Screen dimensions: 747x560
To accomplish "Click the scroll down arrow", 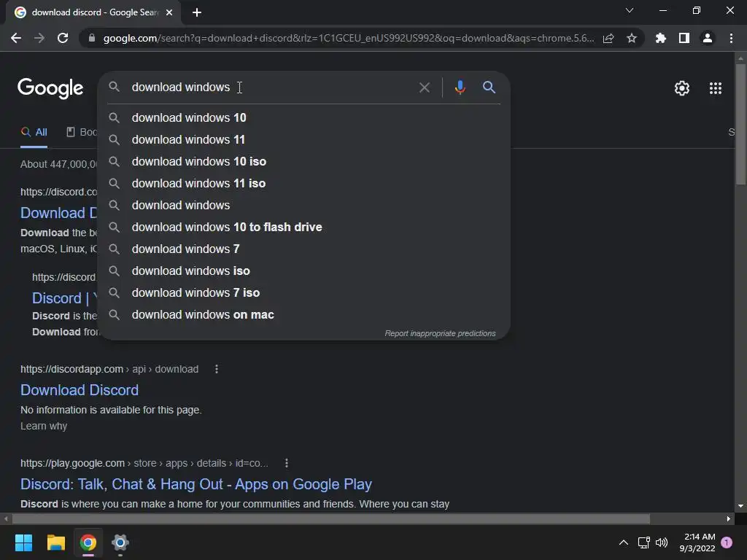I will [740, 506].
